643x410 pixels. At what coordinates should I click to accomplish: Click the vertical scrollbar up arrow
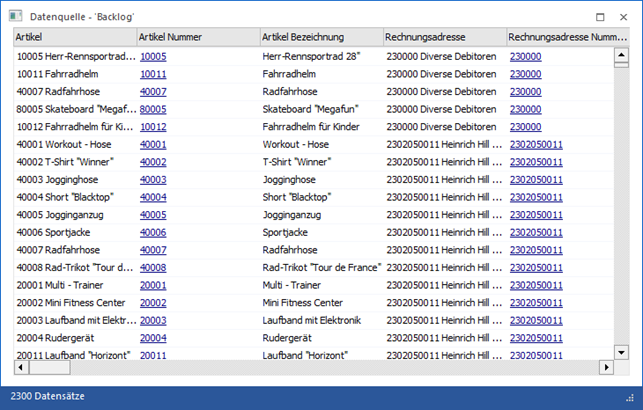620,54
